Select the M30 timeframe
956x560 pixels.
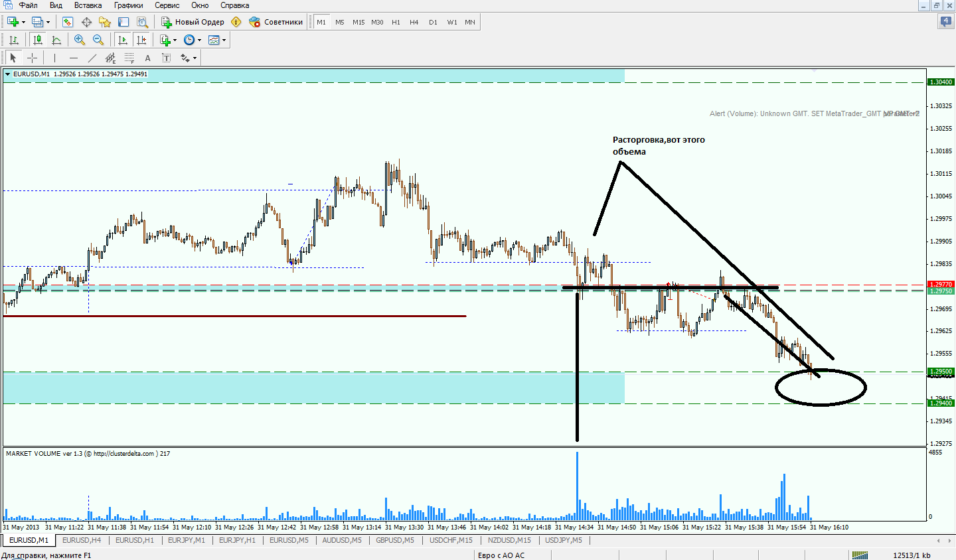377,22
